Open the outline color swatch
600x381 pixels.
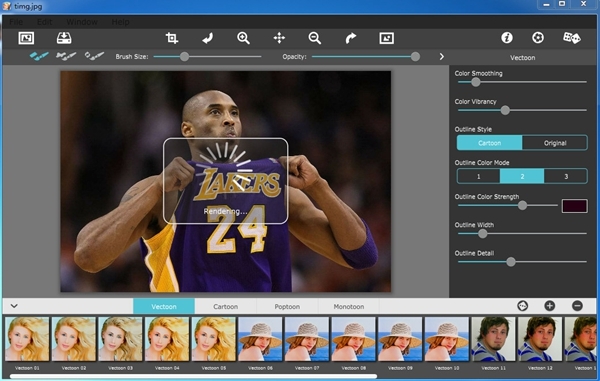tap(574, 206)
